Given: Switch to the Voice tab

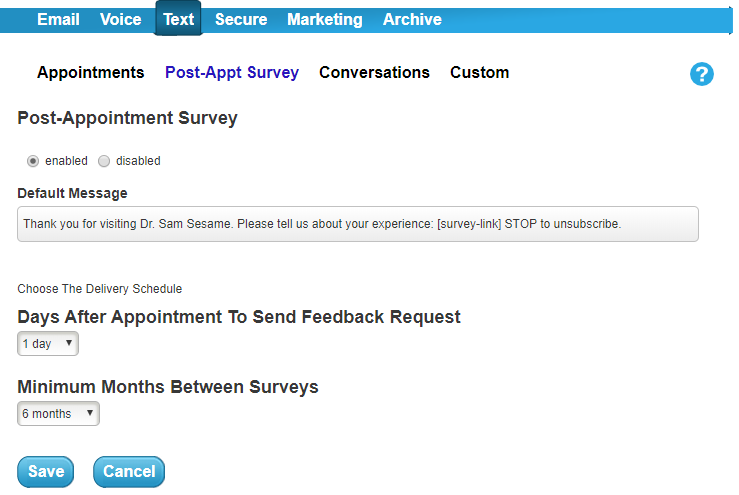Looking at the screenshot, I should coord(120,19).
